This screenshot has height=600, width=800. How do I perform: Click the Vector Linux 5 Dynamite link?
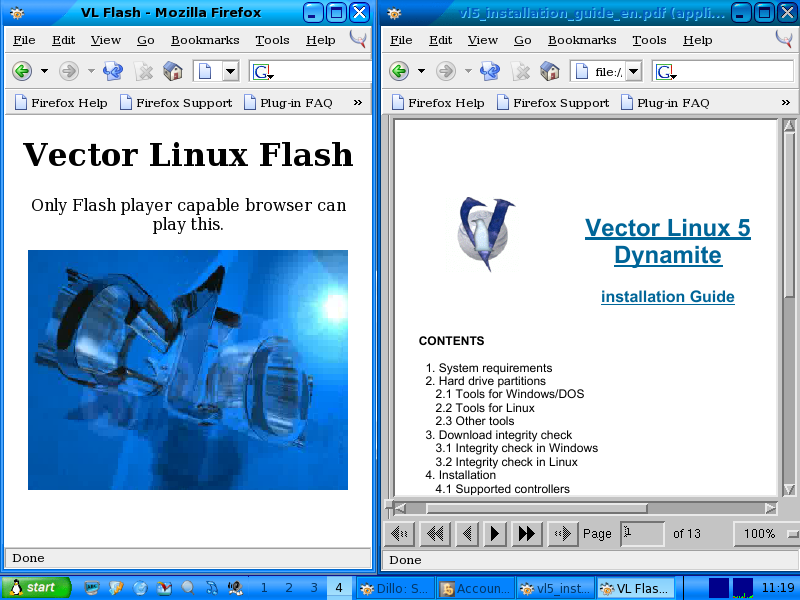click(667, 242)
